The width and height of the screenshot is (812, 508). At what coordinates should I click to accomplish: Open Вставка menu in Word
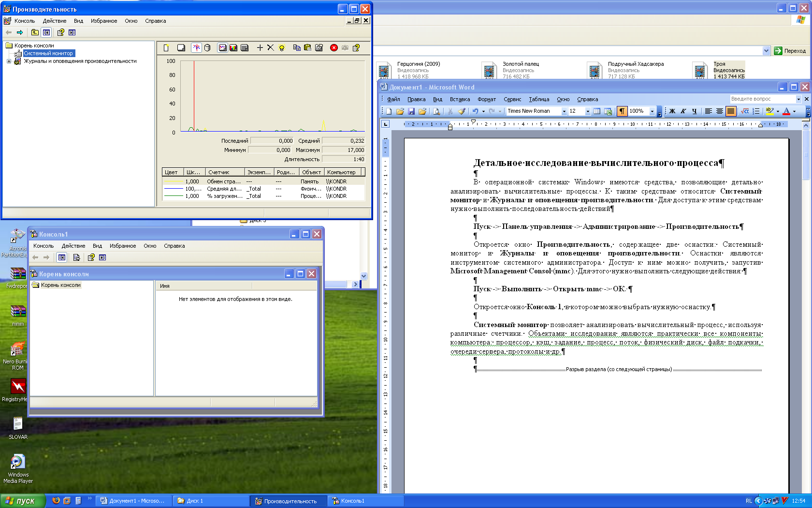tap(460, 99)
